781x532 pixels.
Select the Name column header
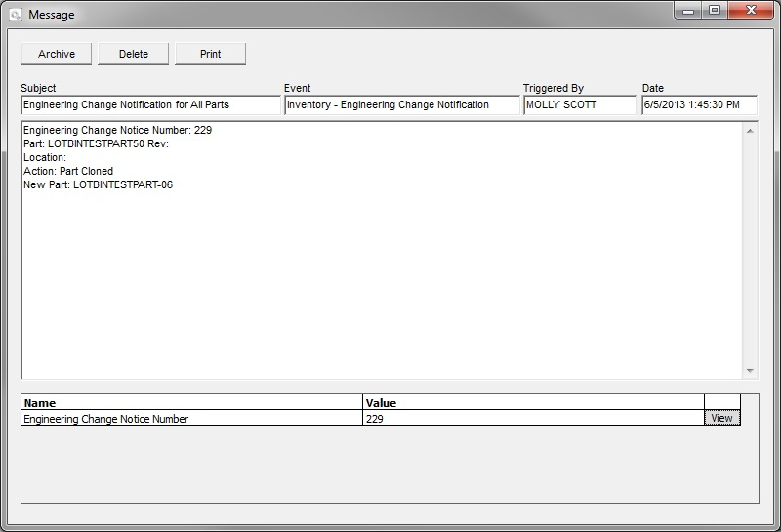pyautogui.click(x=191, y=402)
